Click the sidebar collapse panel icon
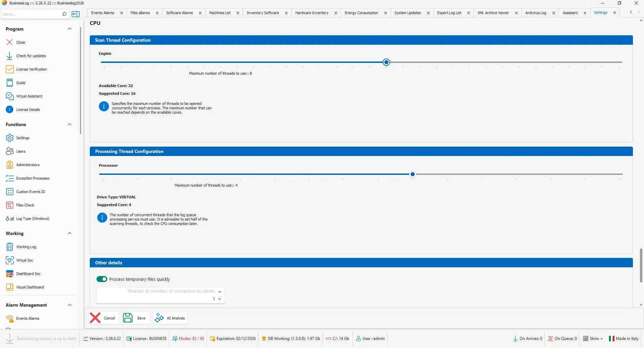This screenshot has height=348, width=644. [x=76, y=14]
